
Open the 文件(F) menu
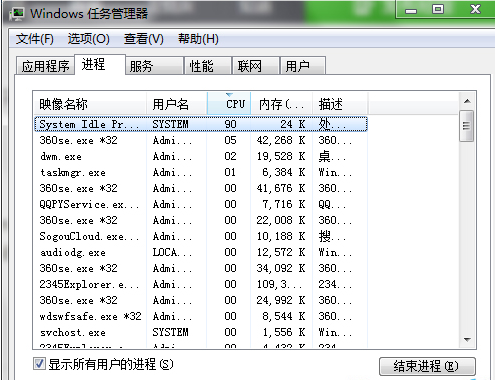pos(35,39)
